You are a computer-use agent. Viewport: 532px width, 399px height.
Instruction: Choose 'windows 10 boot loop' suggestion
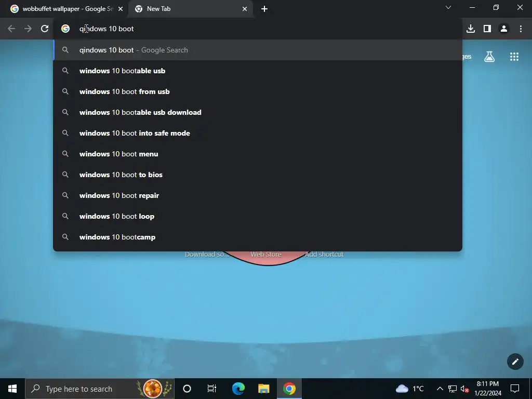click(x=258, y=216)
